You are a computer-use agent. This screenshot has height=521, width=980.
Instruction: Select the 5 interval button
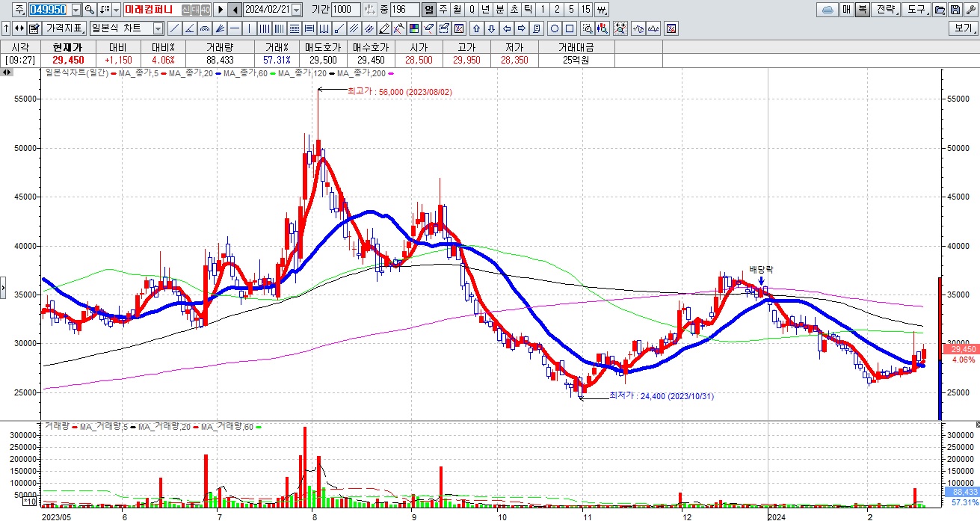click(572, 10)
